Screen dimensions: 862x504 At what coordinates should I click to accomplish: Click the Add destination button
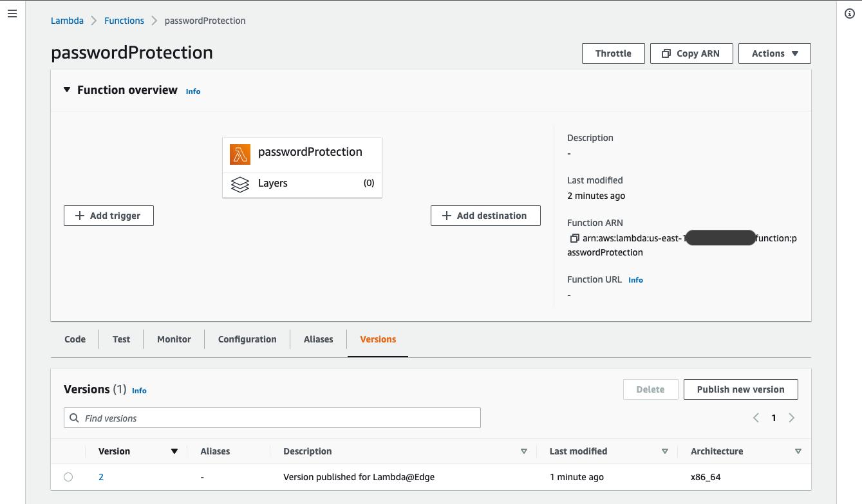coord(485,216)
